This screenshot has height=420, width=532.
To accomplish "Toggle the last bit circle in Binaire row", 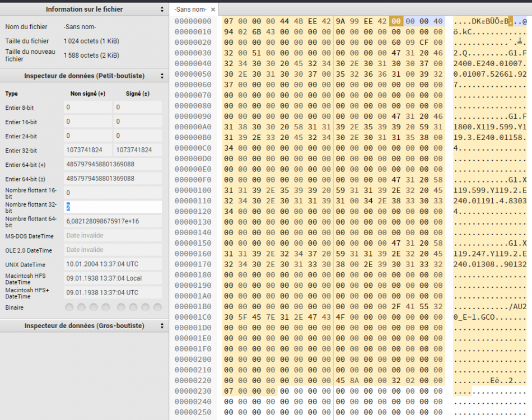I will coord(157,307).
